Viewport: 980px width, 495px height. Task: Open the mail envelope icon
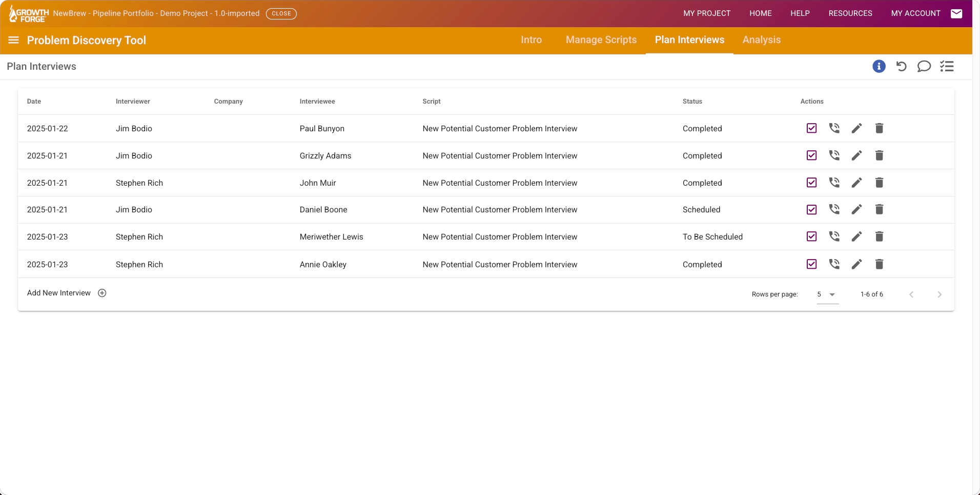(x=956, y=13)
